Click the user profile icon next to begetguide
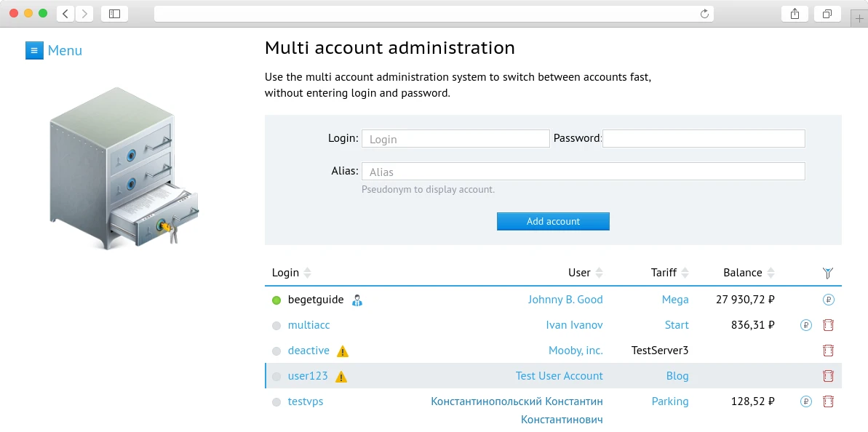This screenshot has height=432, width=868. click(x=357, y=300)
